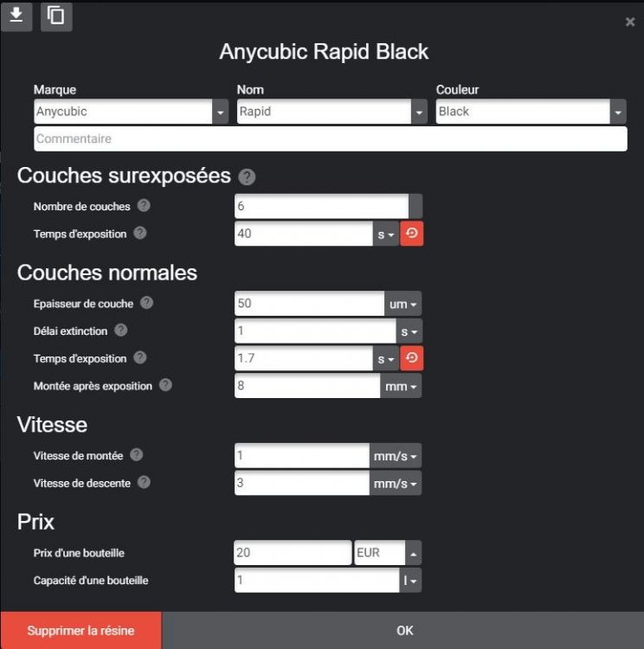Viewport: 644px width, 649px height.
Task: Expand the Couleur dropdown arrow
Action: pyautogui.click(x=618, y=112)
